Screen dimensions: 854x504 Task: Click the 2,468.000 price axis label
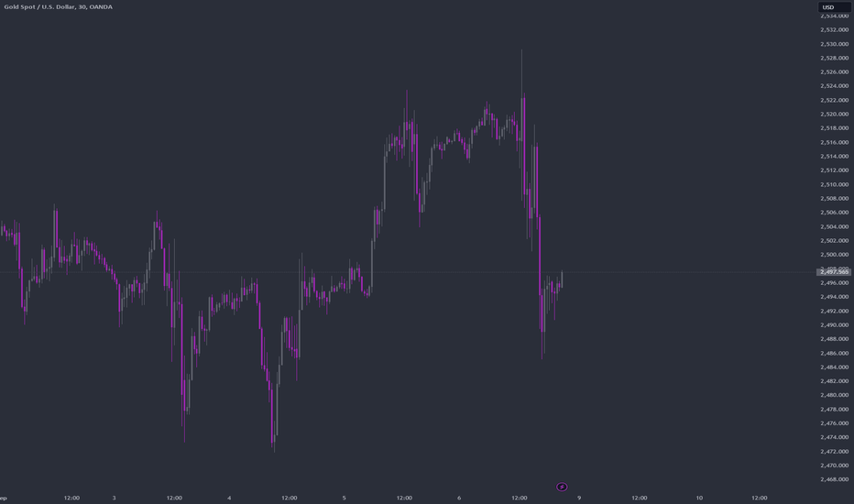coord(834,479)
